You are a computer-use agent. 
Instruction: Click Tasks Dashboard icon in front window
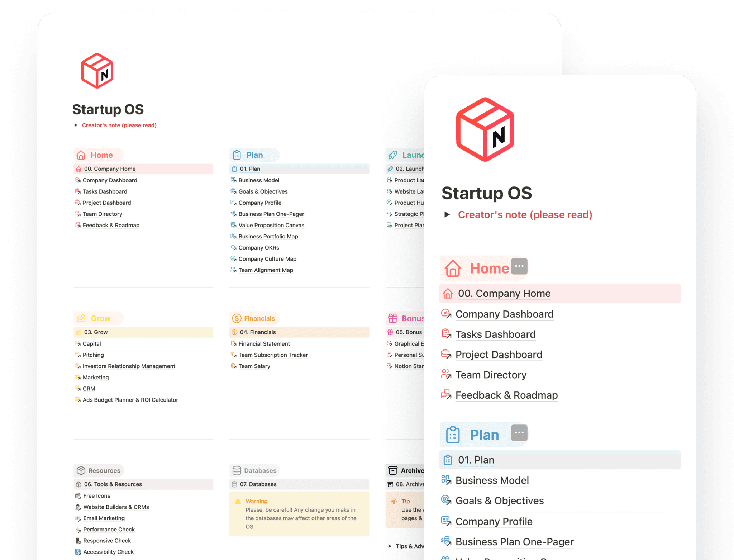coord(446,334)
